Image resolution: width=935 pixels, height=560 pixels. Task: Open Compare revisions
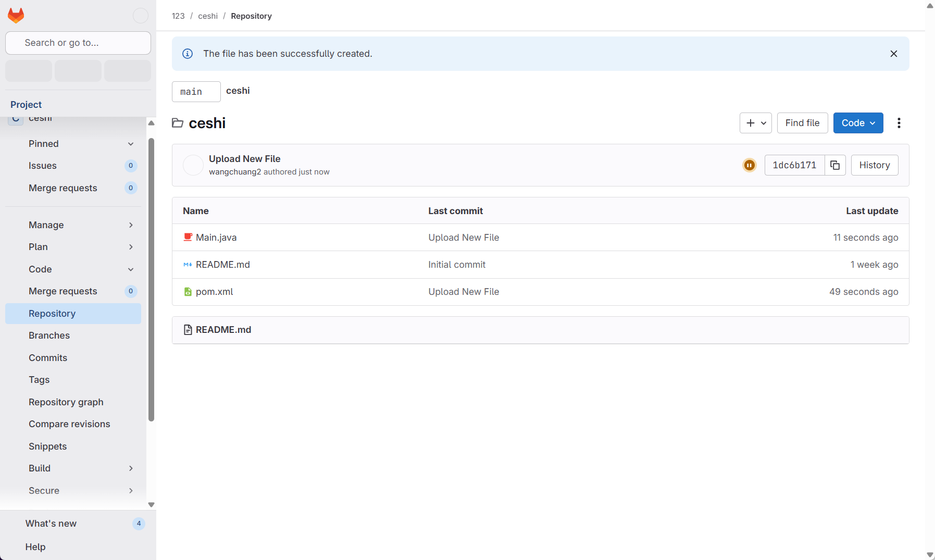coord(73,424)
